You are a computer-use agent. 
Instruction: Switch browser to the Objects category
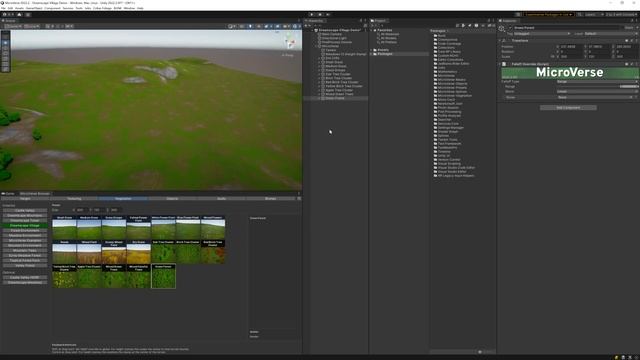tap(172, 199)
